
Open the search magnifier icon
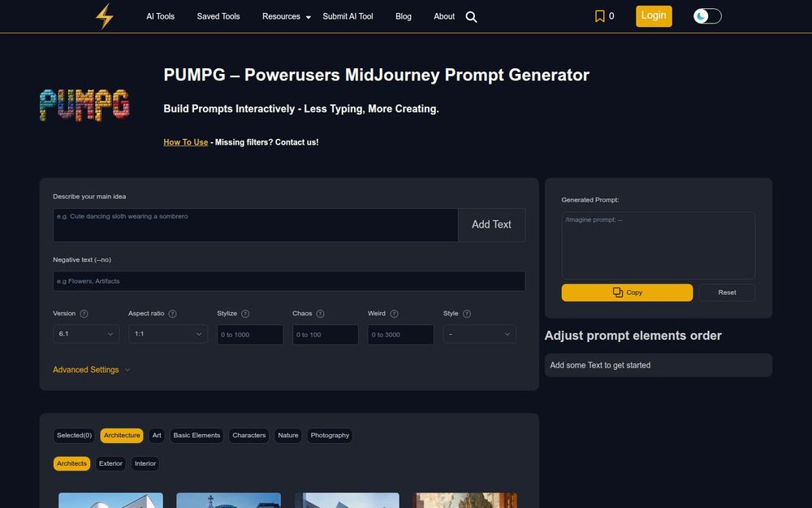[471, 16]
